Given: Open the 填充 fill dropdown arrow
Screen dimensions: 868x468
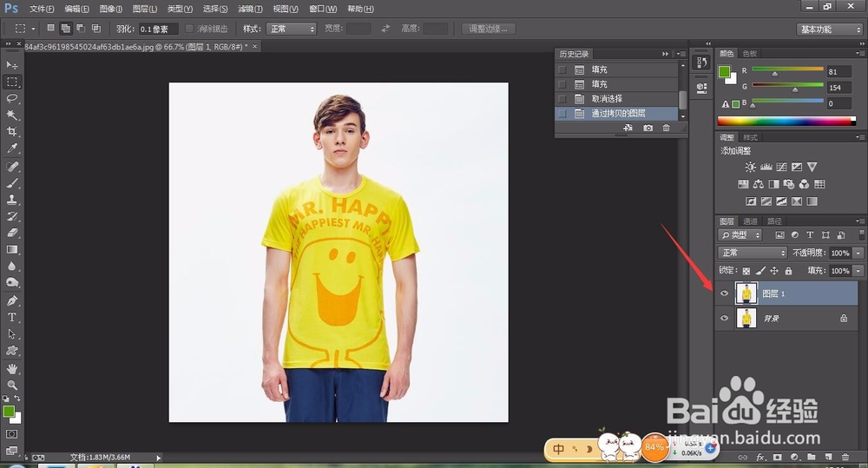Looking at the screenshot, I should pos(858,271).
